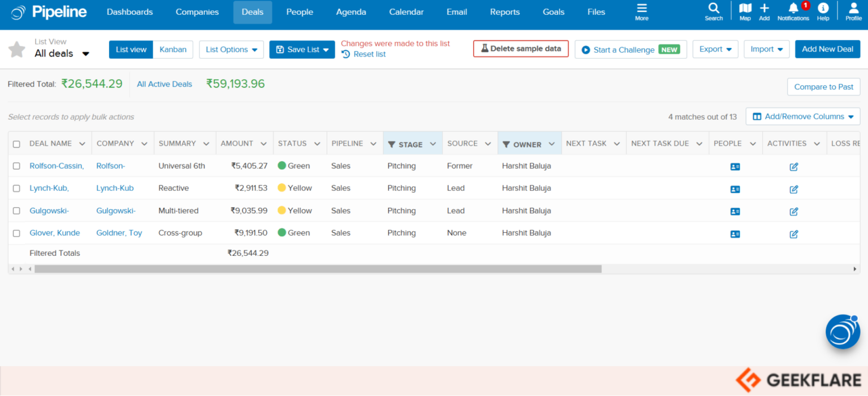Switch to Kanban view
This screenshot has width=868, height=396.
(x=173, y=49)
